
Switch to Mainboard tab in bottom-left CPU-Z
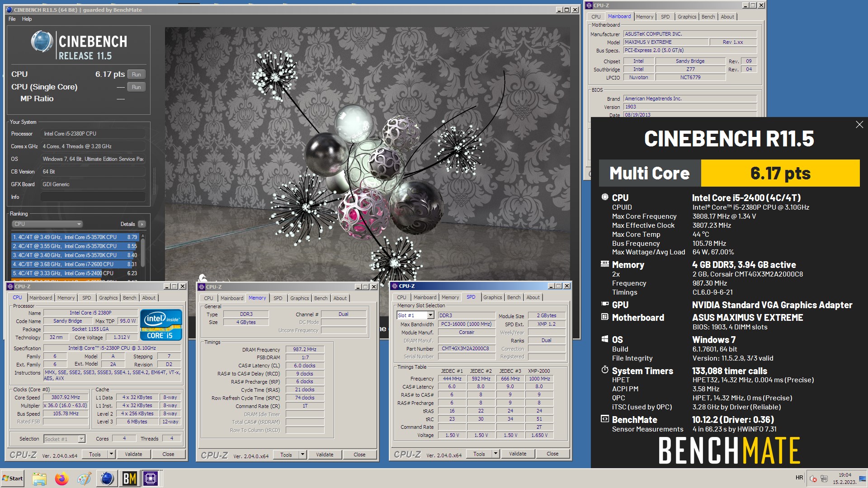pos(41,298)
